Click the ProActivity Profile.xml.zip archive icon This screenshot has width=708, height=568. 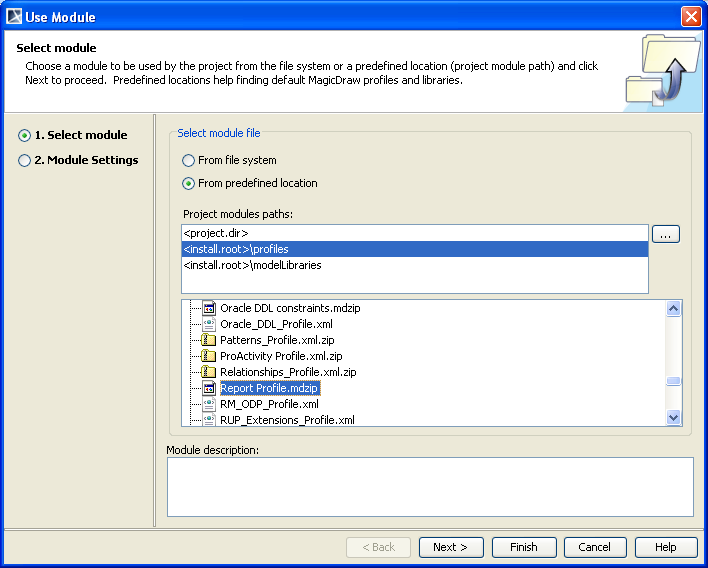[x=209, y=356]
